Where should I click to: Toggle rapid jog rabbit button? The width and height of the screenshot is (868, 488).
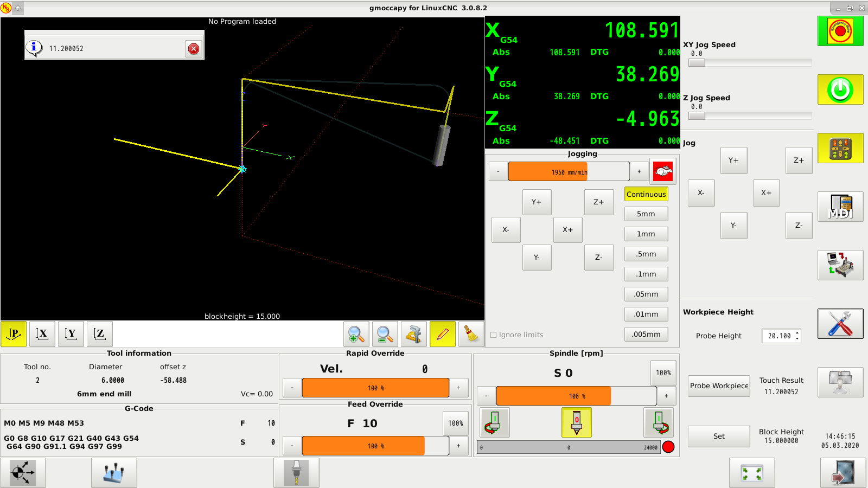tap(663, 172)
